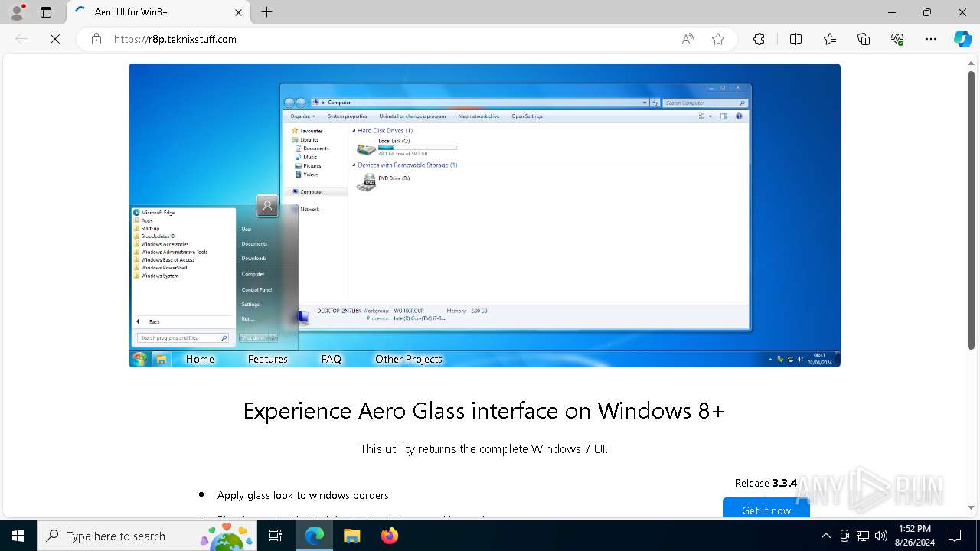Enable split screen view
The width and height of the screenshot is (980, 551).
pos(795,39)
